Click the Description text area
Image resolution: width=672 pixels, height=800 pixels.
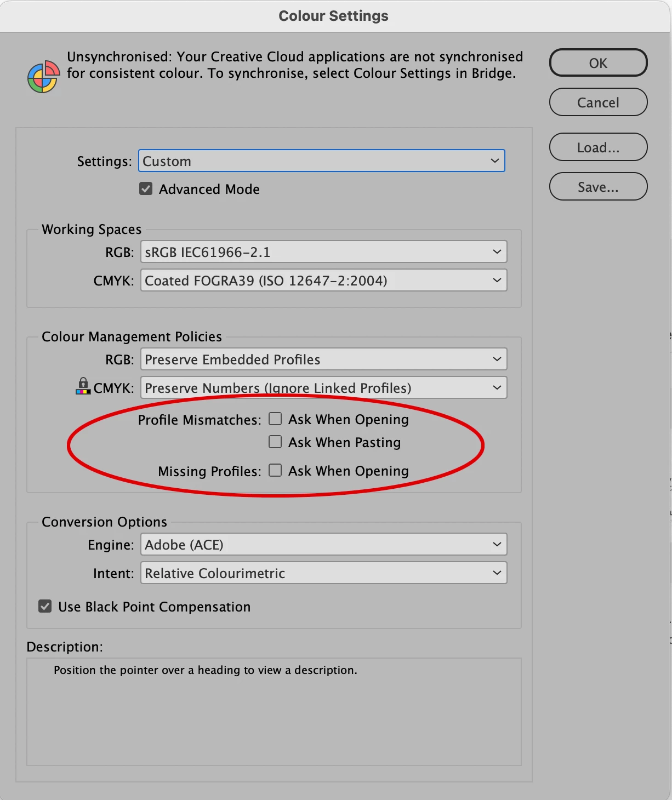click(274, 712)
